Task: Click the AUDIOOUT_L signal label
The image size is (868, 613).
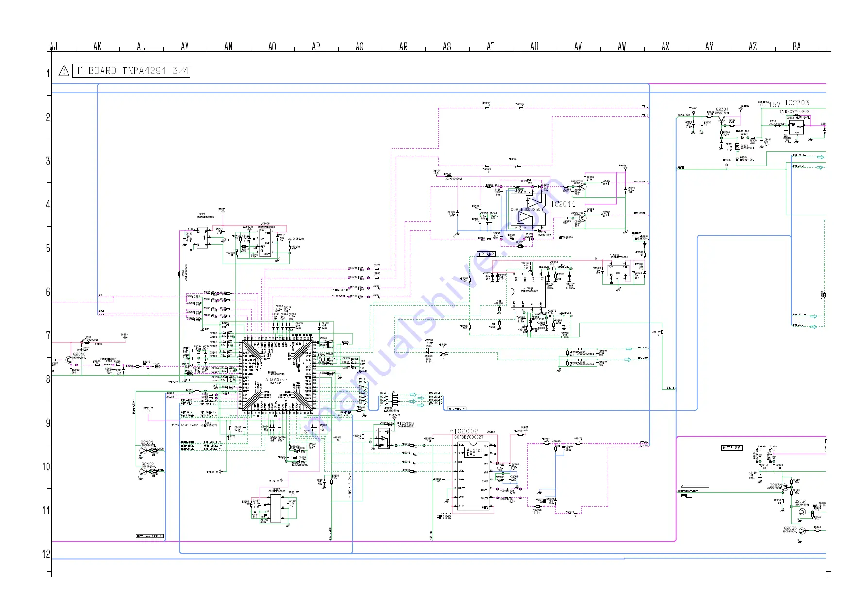Action: tap(641, 214)
